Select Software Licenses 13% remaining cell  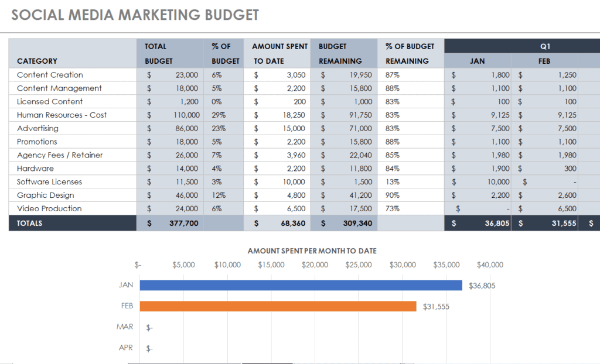point(411,182)
